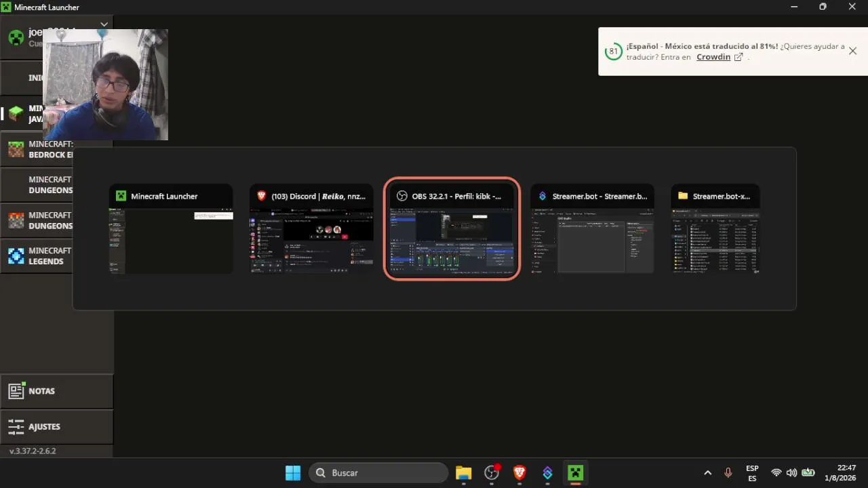Switch to the OBS 32.2.1 window thumbnail
The height and width of the screenshot is (488, 868).
tap(452, 228)
